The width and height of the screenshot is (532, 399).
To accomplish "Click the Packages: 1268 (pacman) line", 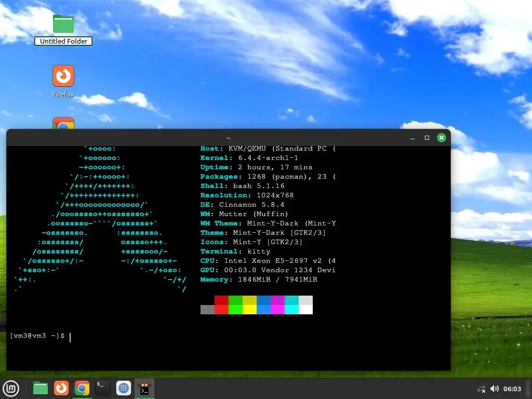I will pos(268,177).
